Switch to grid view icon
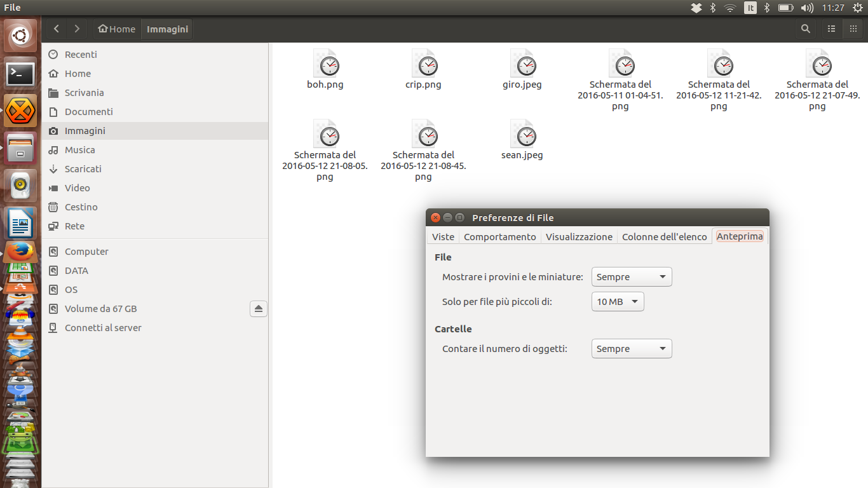 853,29
